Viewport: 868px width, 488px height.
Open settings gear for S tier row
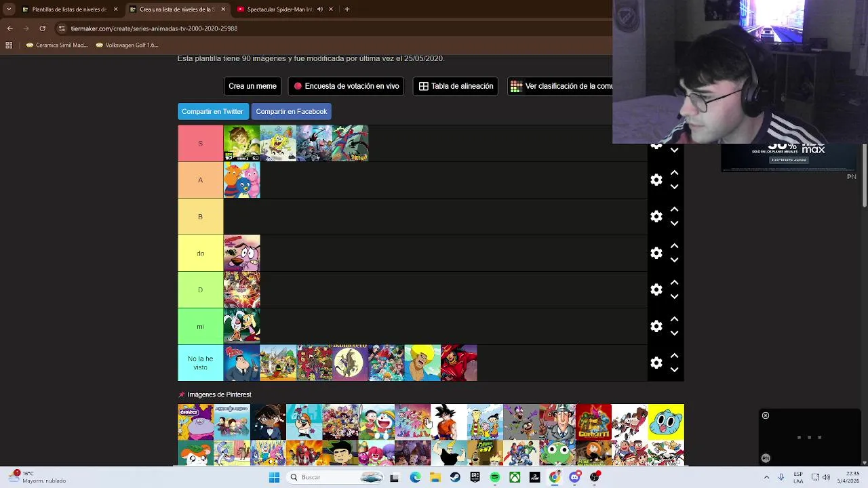pos(656,146)
